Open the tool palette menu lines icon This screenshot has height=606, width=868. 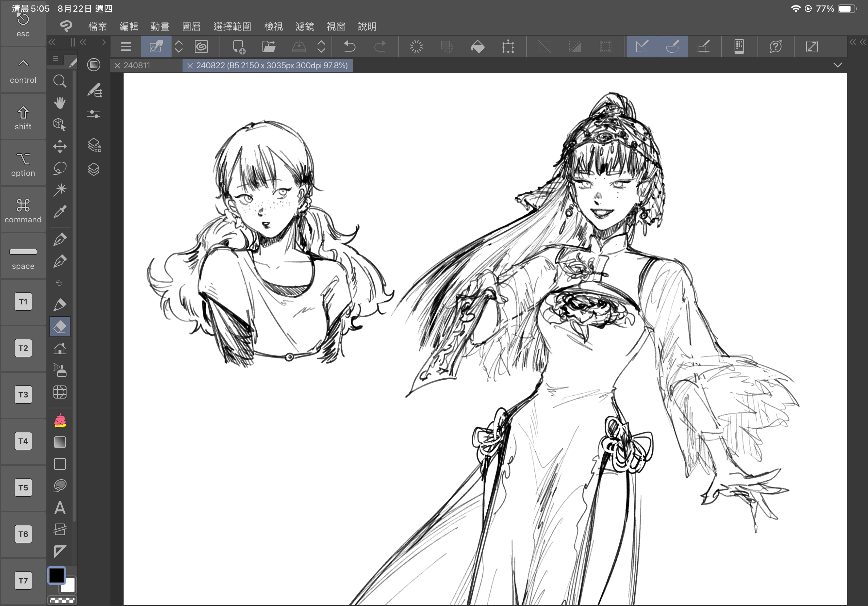[x=56, y=58]
